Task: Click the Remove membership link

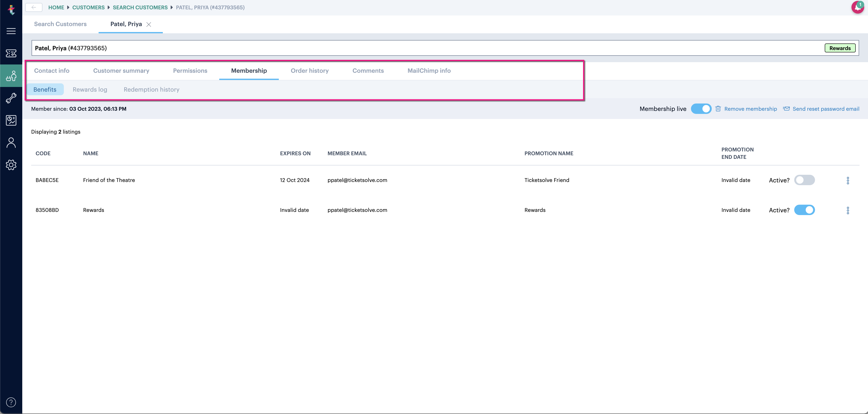Action: (750, 109)
